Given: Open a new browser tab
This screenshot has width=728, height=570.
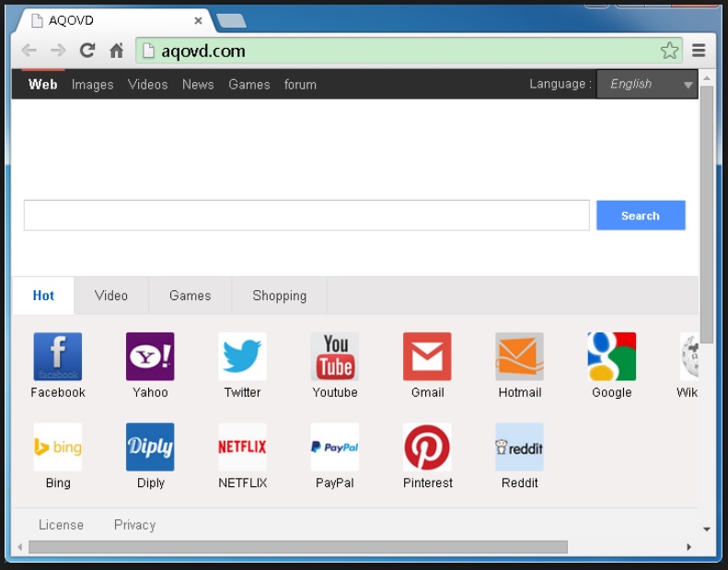Looking at the screenshot, I should pos(231,21).
